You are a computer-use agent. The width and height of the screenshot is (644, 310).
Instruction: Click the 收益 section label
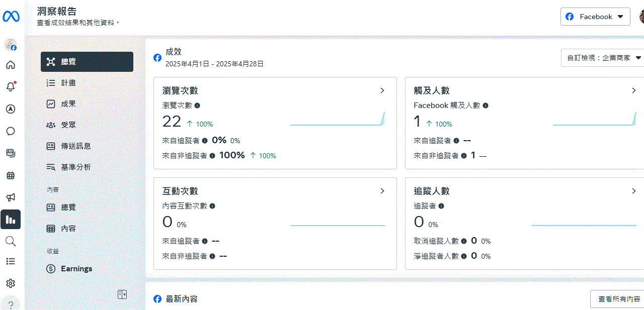click(x=53, y=251)
